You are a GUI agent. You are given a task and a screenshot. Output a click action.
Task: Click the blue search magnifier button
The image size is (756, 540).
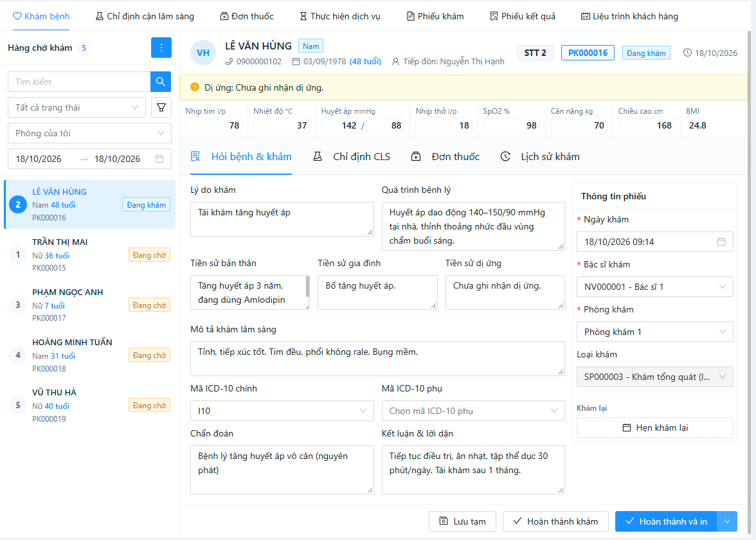(161, 82)
